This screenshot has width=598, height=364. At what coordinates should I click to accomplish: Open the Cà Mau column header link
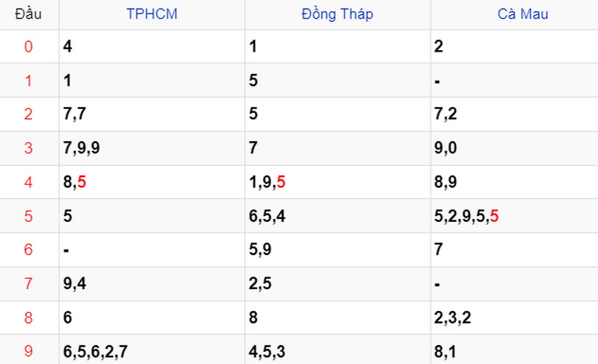pos(523,14)
